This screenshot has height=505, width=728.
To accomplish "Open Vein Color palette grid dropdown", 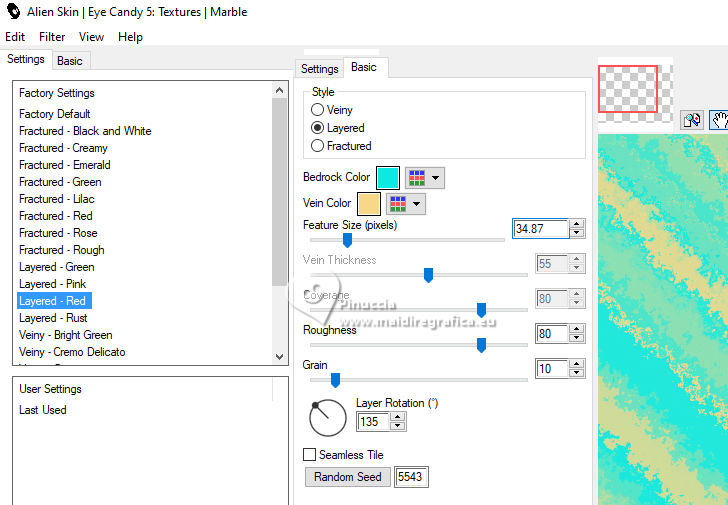I will click(406, 204).
